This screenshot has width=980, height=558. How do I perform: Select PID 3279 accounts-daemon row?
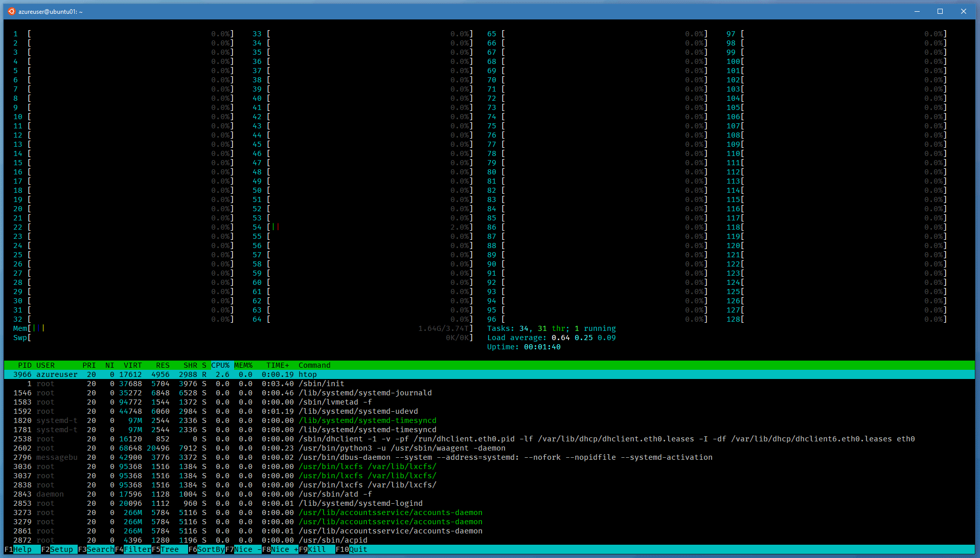point(489,522)
